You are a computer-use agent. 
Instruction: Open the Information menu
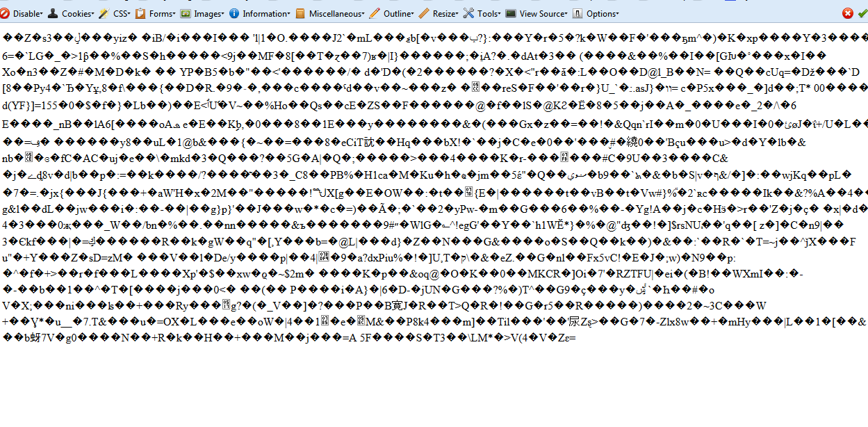pyautogui.click(x=260, y=13)
